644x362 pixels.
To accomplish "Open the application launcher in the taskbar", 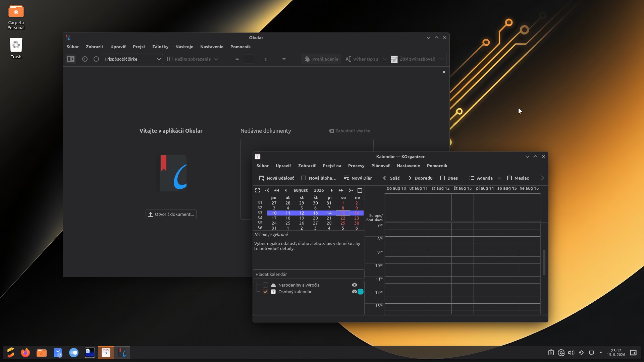I will point(10,353).
